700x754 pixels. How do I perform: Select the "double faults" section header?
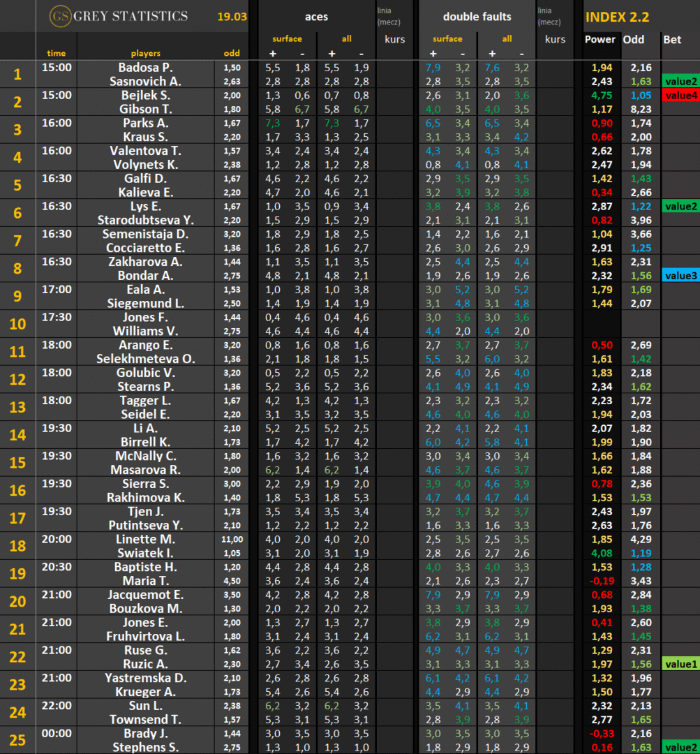(477, 16)
